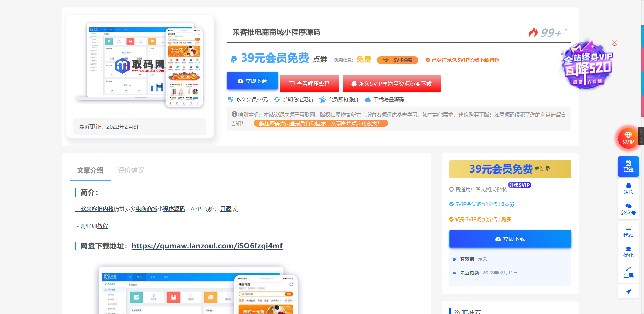Click 永久SVIP享海量资源免费下载 button
The width and height of the screenshot is (644, 314).
pos(391,84)
